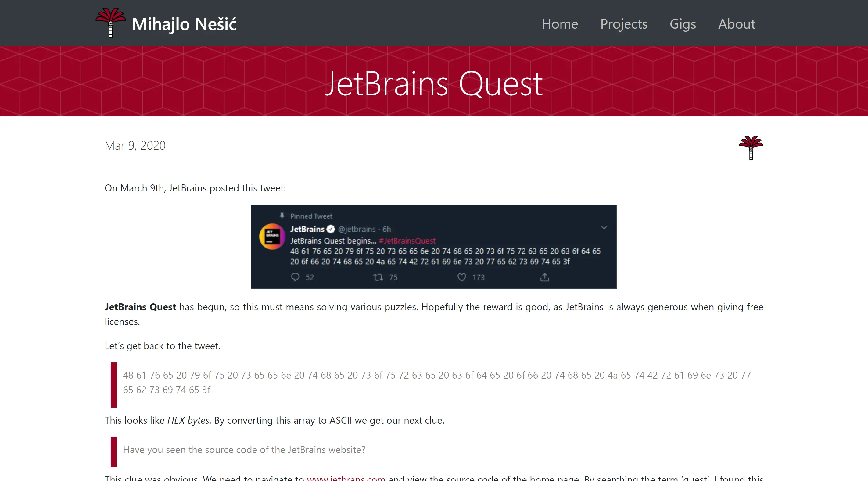Viewport: 868px width, 481px height.
Task: Click the verified badge next to JetBrains
Action: (331, 229)
